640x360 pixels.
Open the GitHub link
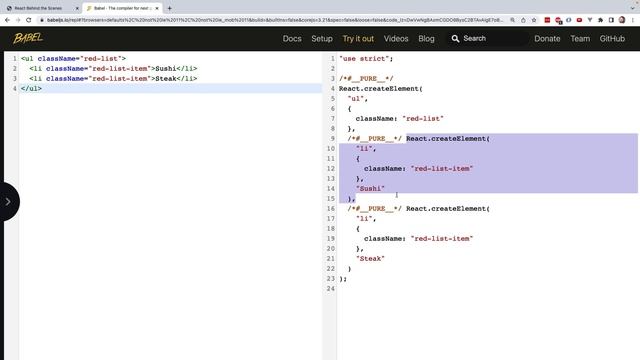[612, 39]
